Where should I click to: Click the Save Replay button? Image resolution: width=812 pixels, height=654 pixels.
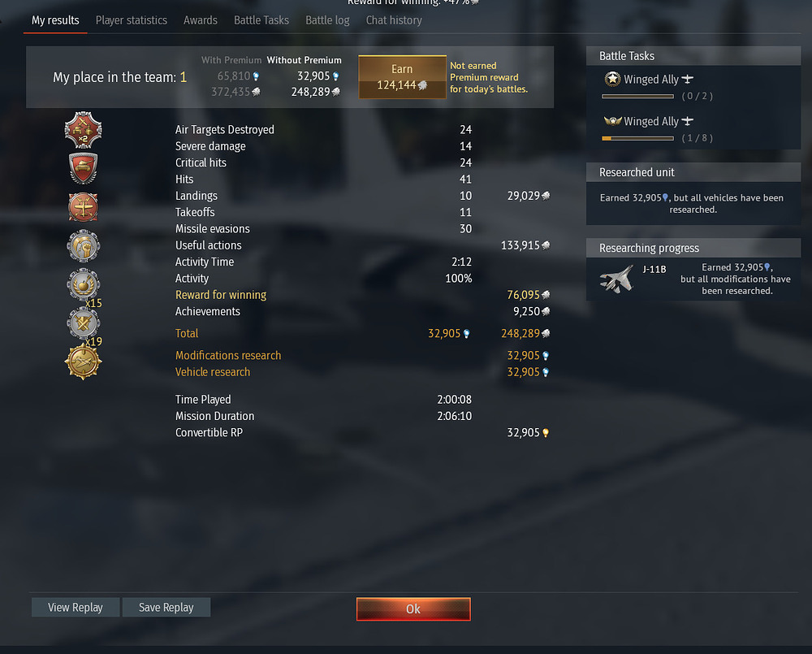click(x=166, y=608)
